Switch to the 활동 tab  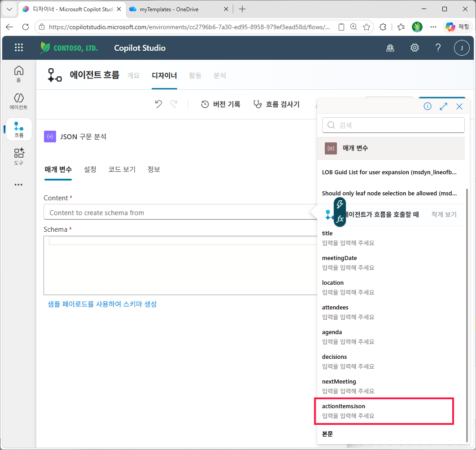tap(195, 75)
